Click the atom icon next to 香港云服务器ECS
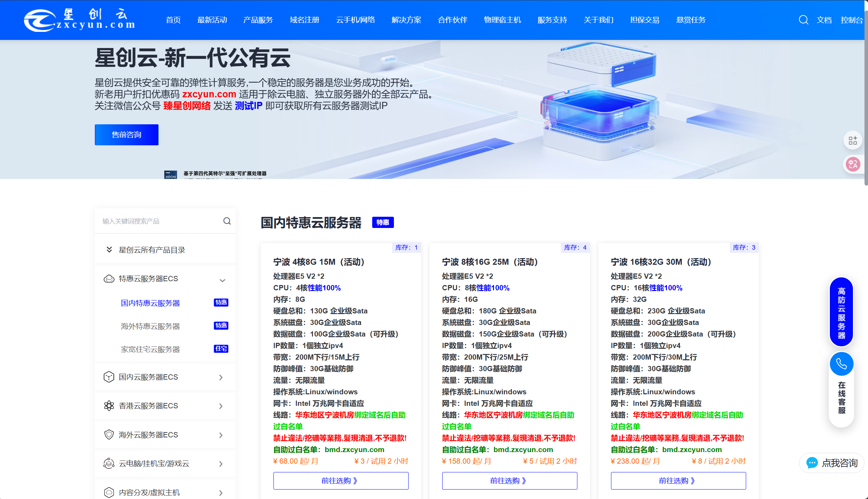The image size is (868, 499). click(x=109, y=406)
